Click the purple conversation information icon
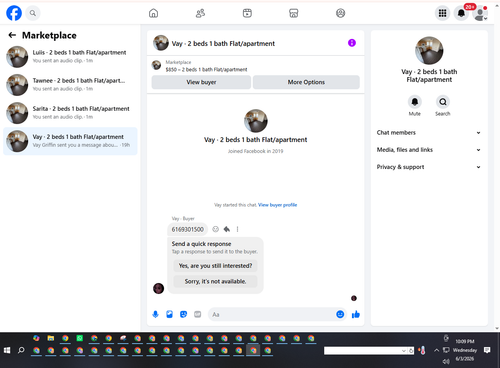 point(352,43)
